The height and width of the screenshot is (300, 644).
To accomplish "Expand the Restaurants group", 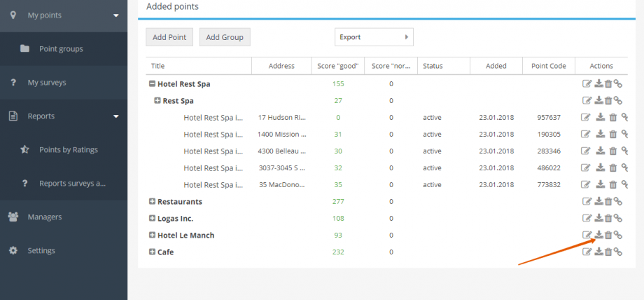I will pos(152,202).
